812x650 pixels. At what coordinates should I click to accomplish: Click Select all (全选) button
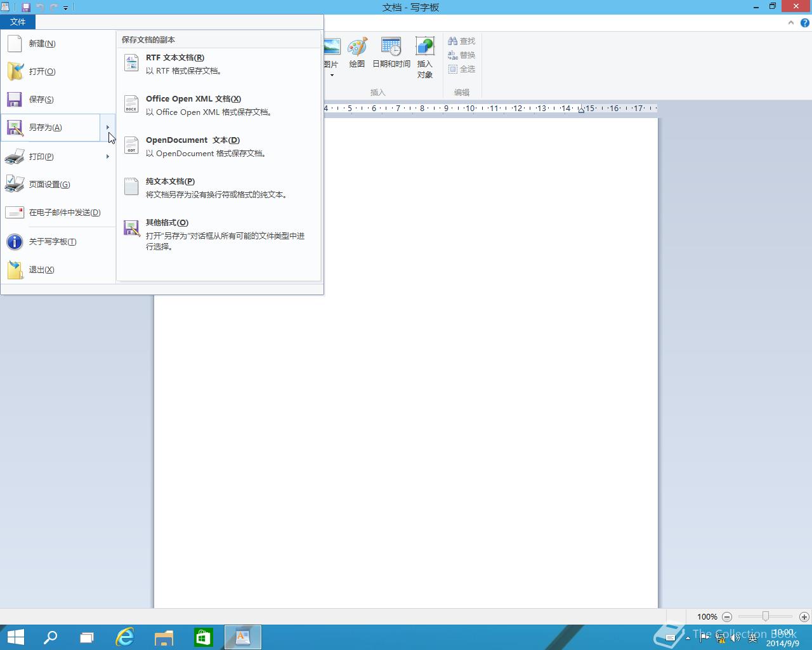coord(462,69)
